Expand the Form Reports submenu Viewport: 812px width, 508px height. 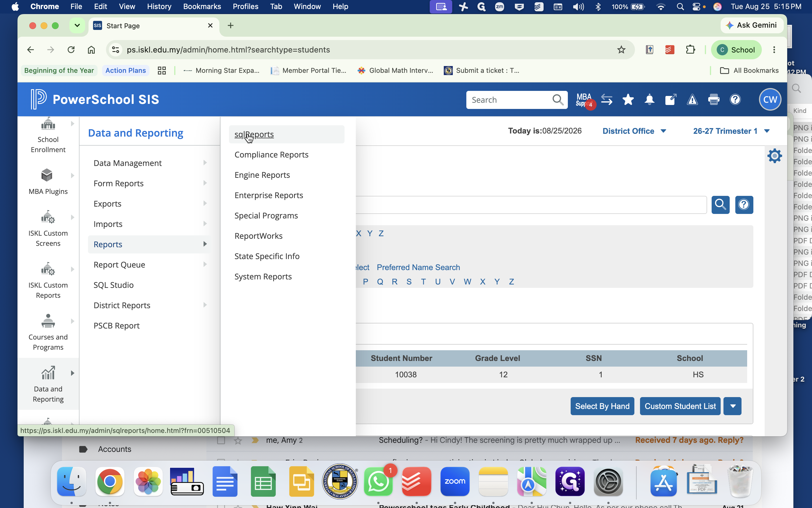tap(150, 183)
